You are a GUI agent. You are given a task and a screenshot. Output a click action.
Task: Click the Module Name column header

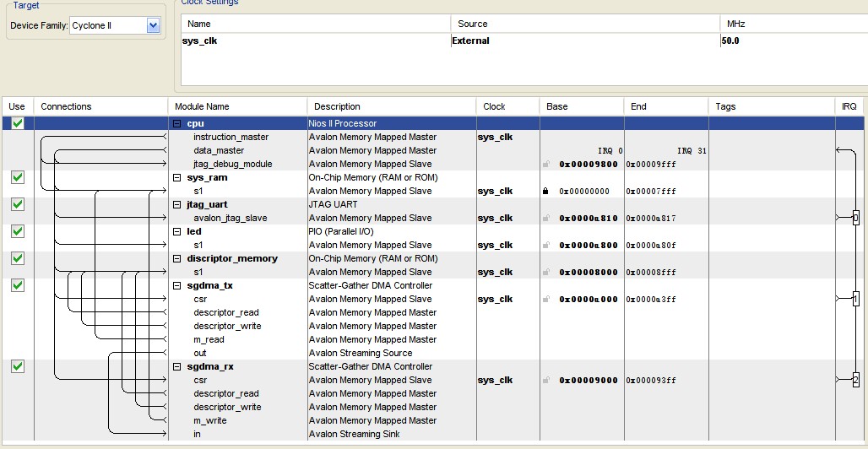(x=237, y=106)
